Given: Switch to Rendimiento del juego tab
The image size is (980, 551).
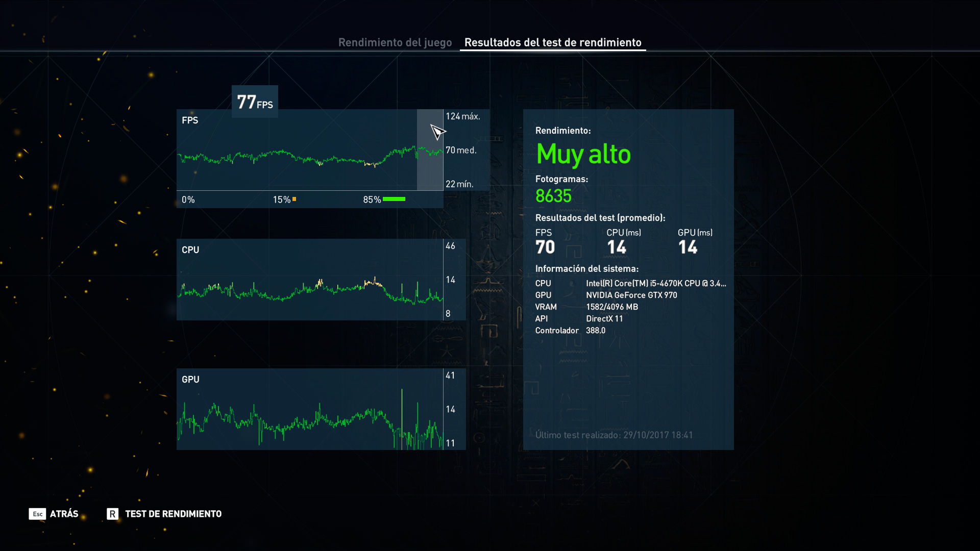Looking at the screenshot, I should coord(395,42).
